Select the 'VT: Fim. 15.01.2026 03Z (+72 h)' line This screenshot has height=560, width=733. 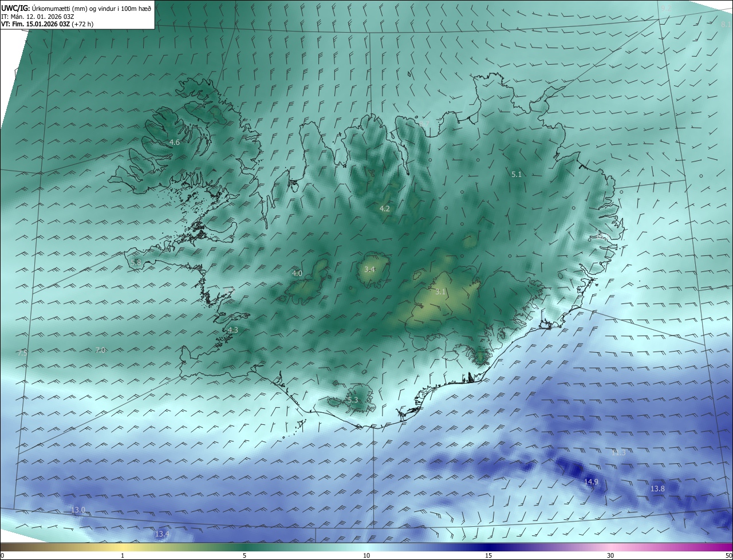coord(47,24)
